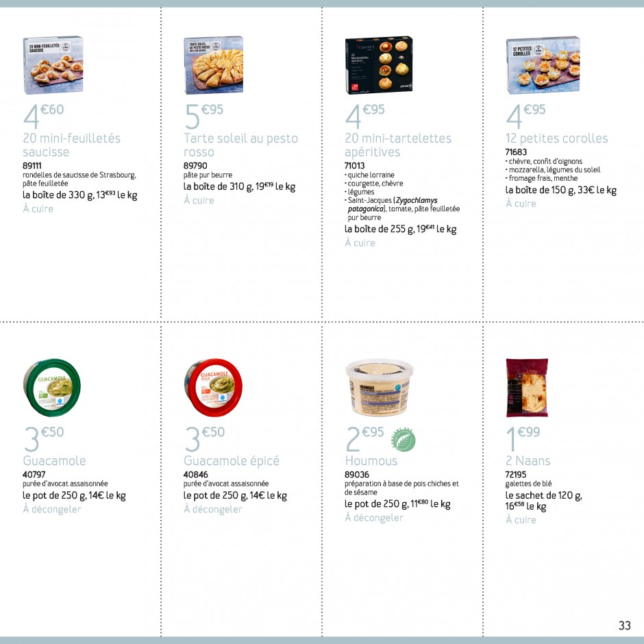
Task: Select product code 71013
Action: pyautogui.click(x=354, y=166)
